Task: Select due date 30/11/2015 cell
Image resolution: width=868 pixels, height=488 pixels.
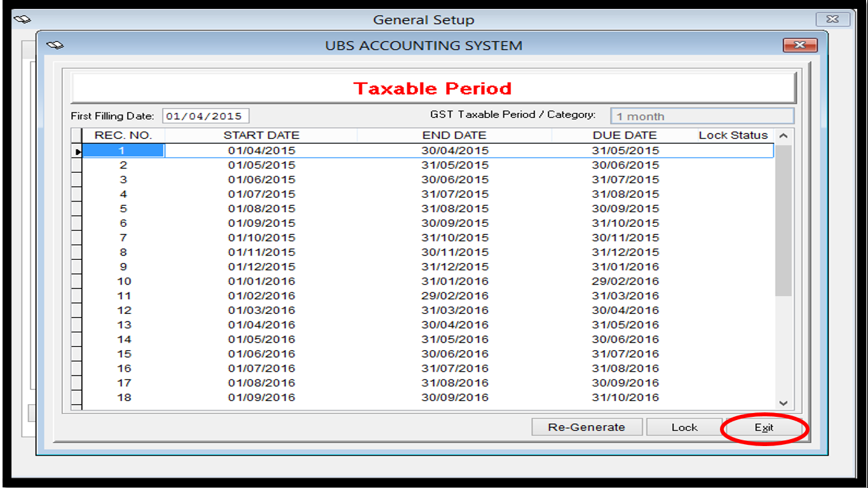Action: (625, 238)
